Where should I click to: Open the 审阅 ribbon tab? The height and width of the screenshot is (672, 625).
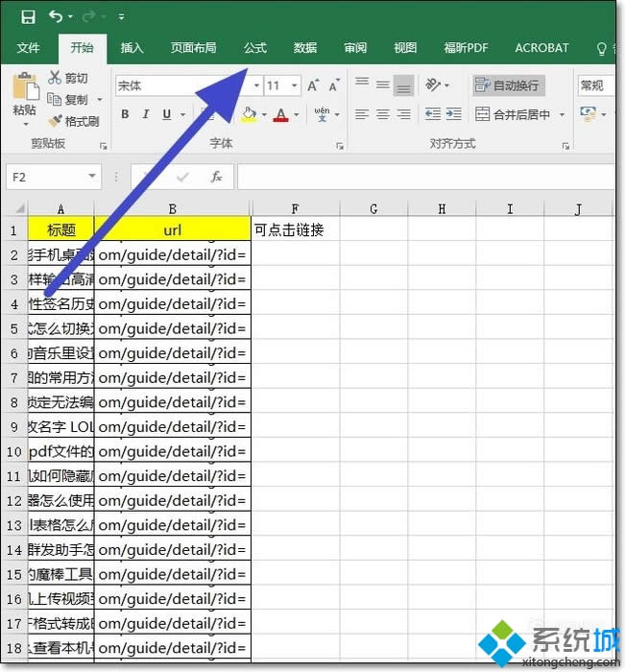[355, 48]
